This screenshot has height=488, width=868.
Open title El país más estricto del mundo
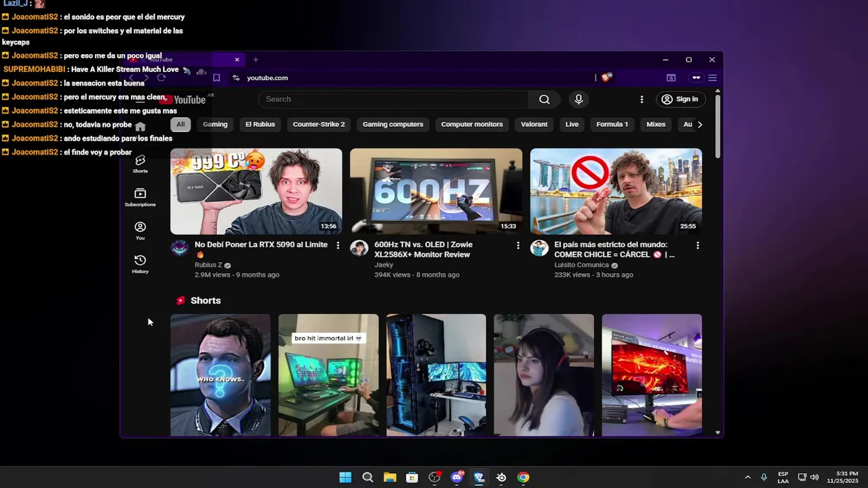[x=614, y=249]
